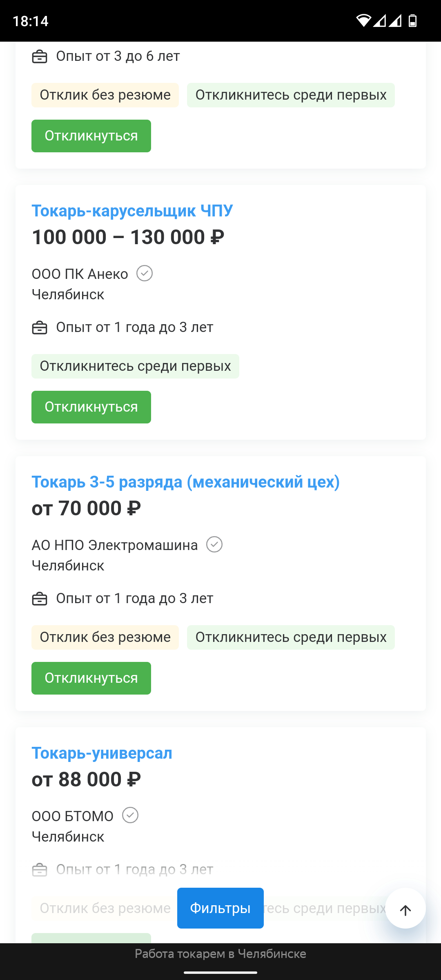The image size is (441, 980).
Task: Tap employer name ООО ПК Анеко
Action: click(80, 274)
